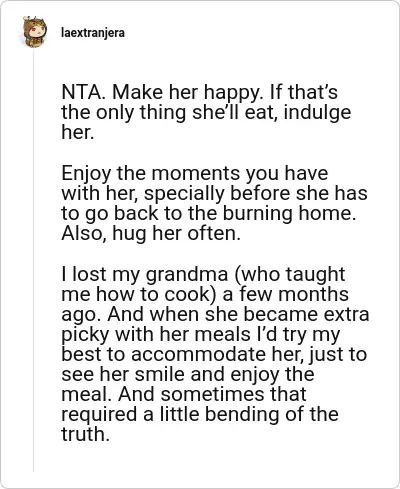Click the word 'Enjoy' starting the second paragraph

pos(86,174)
